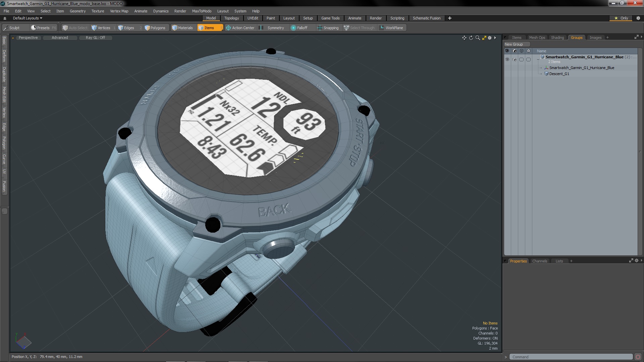Screen dimensions: 644x362
Task: Open the Presets browser
Action: pyautogui.click(x=43, y=28)
